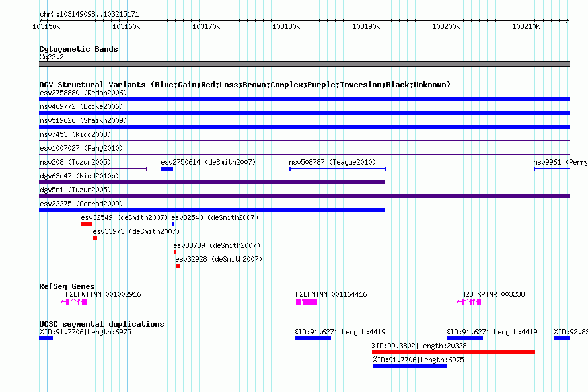
Task: Click the red 99.3802% ID duplication bar
Action: pyautogui.click(x=453, y=352)
